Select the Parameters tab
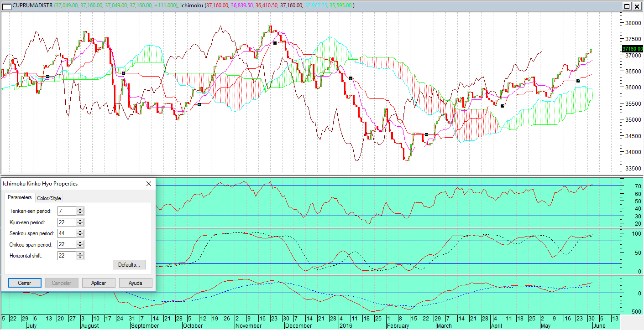 click(19, 198)
